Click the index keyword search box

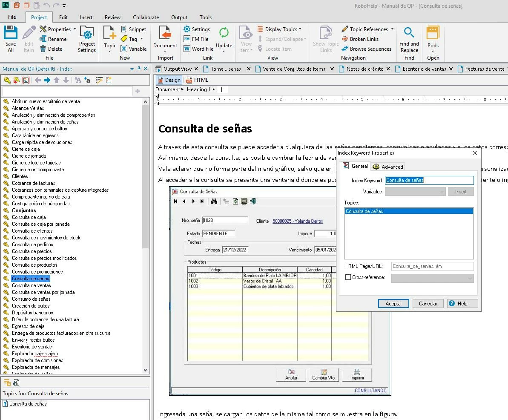pyautogui.click(x=67, y=91)
